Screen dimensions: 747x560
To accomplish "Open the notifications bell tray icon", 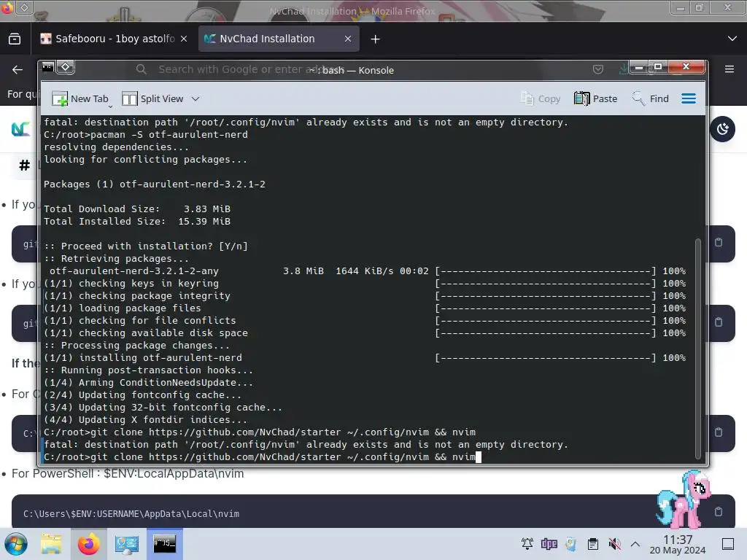I will coord(527,543).
